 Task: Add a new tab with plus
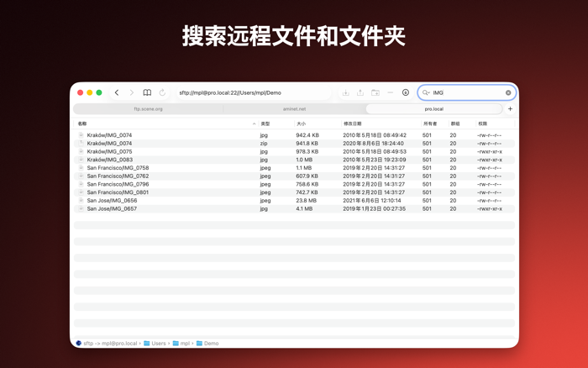(x=510, y=108)
